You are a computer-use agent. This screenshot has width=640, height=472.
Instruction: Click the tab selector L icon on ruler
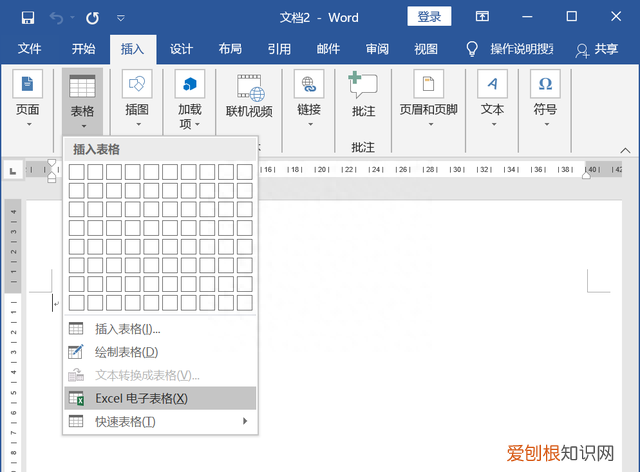[x=13, y=171]
